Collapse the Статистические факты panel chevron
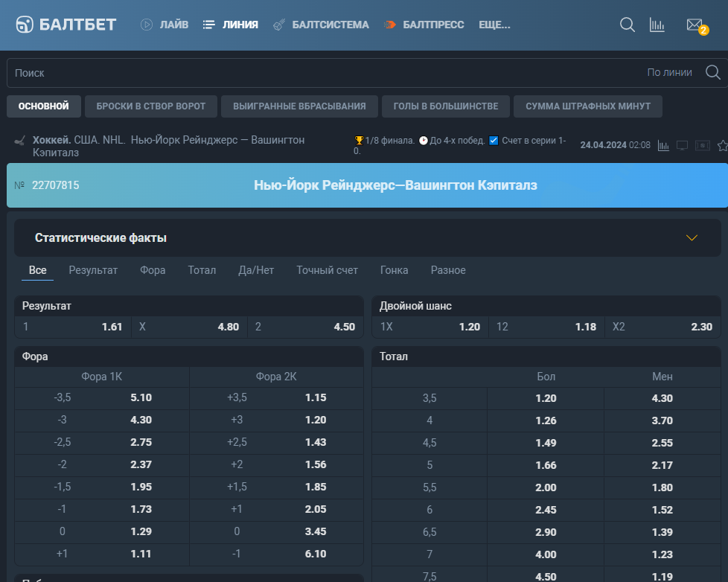Screen dimensions: 728x582 click(x=692, y=237)
